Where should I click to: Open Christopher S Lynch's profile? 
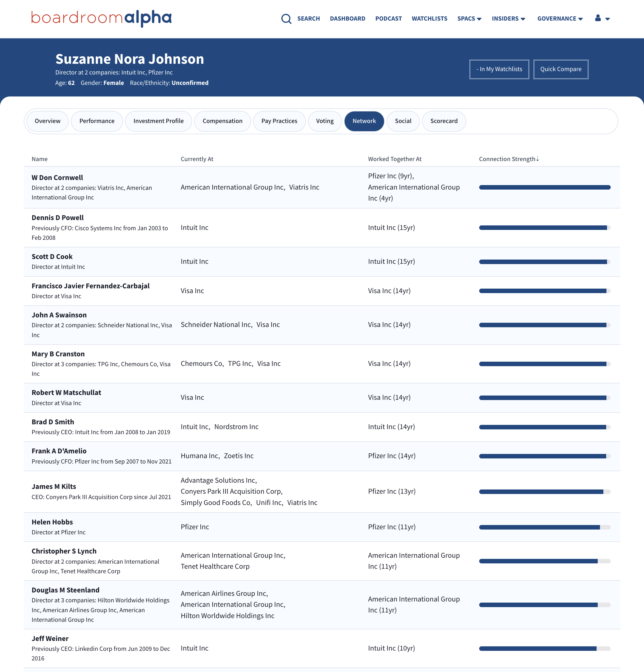[x=64, y=551]
